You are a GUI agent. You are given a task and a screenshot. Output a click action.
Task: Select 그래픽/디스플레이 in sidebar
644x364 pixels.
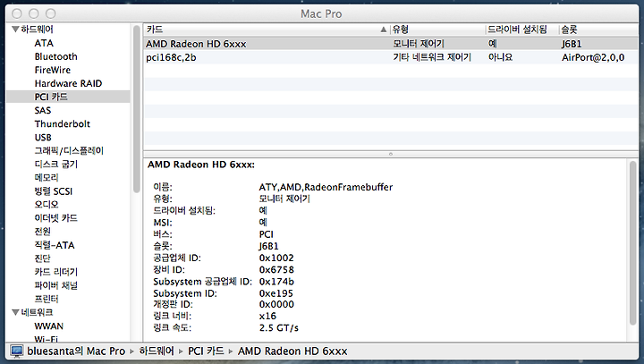coord(69,151)
